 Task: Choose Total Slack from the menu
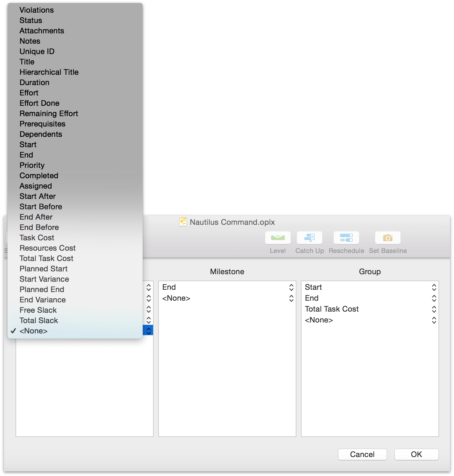point(75,320)
